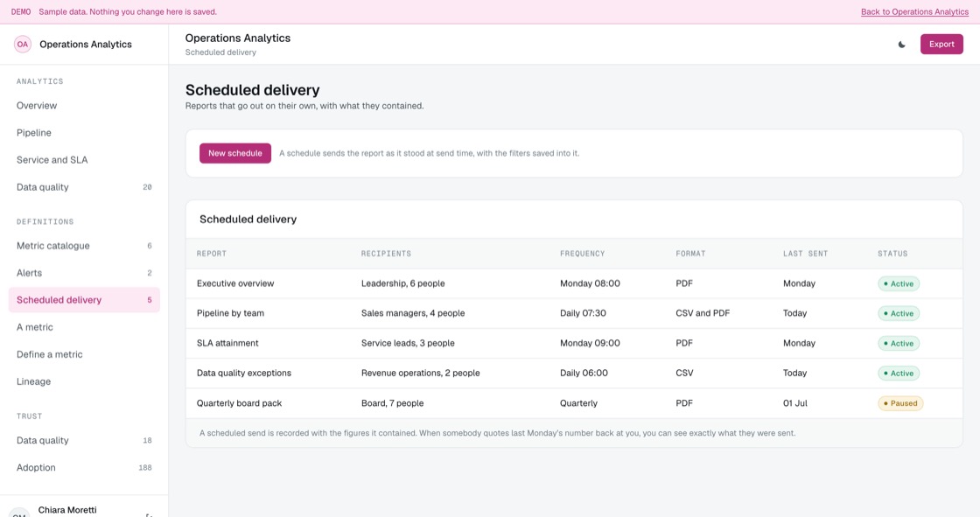Click the OA logo badge in the sidebar

(23, 45)
